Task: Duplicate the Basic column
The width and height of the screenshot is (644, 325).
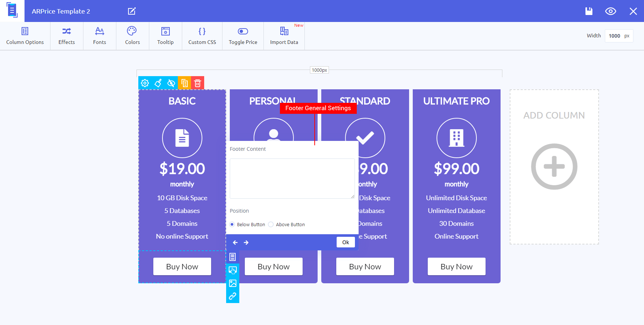Action: pos(184,83)
